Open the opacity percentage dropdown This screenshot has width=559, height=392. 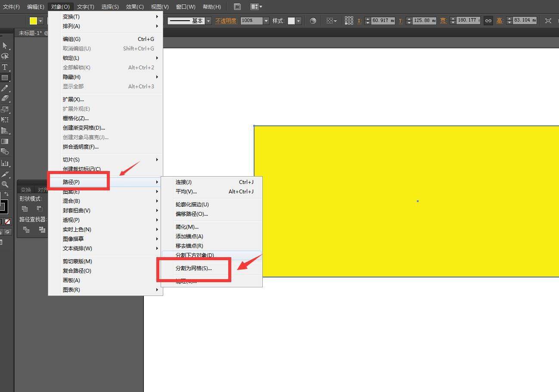pyautogui.click(x=266, y=21)
